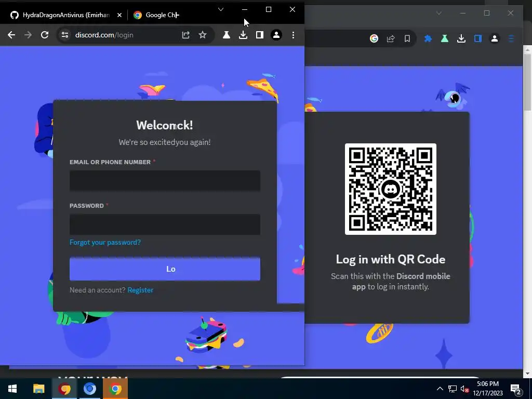
Task: Open highlighted Google Chrome taskbar icon
Action: pos(115,389)
